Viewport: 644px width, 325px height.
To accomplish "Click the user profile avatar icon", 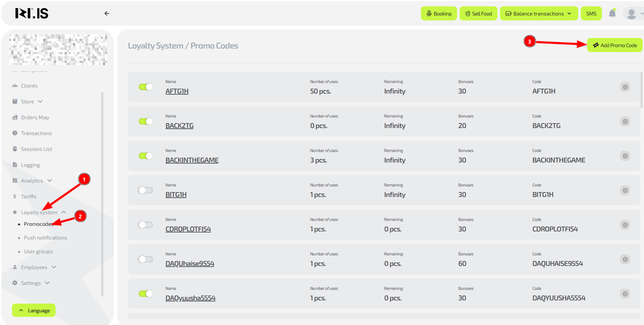I will (631, 14).
